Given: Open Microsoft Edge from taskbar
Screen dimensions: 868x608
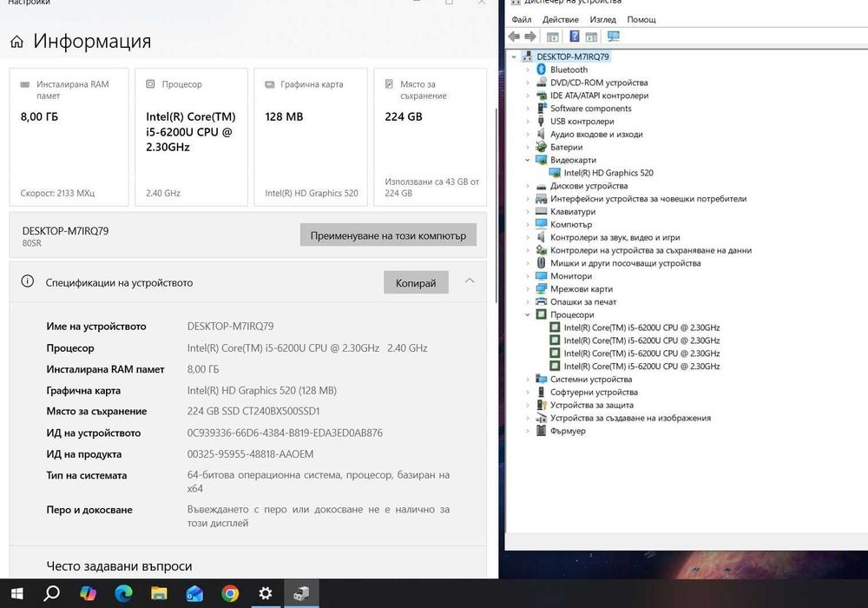Looking at the screenshot, I should pos(123,593).
